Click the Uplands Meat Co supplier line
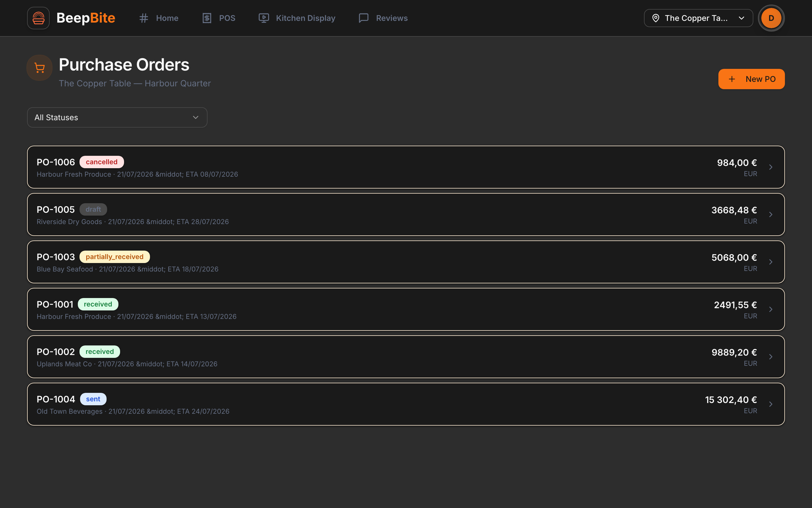812x508 pixels. point(127,364)
